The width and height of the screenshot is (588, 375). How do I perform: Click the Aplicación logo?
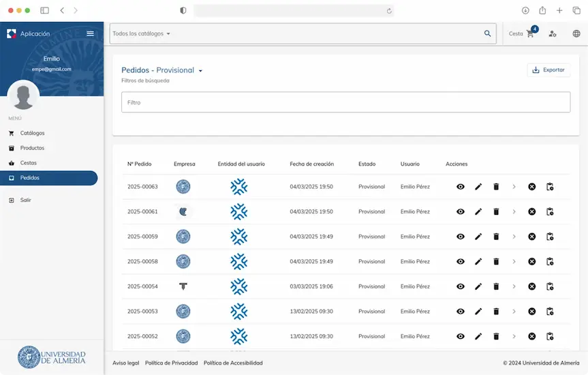click(x=12, y=33)
